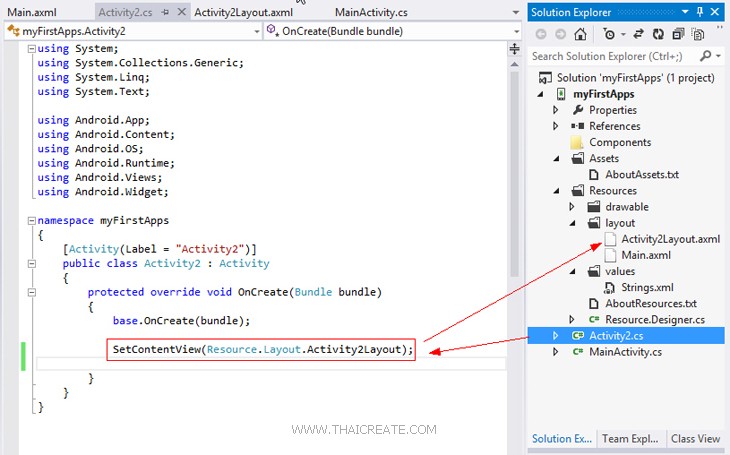Click the Strings.xml file icon
730x455 pixels.
coord(609,288)
